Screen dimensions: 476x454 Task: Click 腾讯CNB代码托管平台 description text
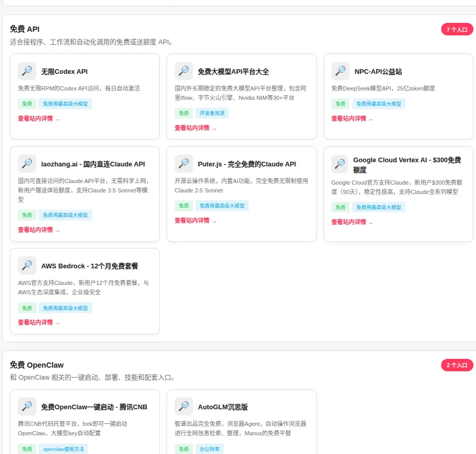(x=72, y=428)
